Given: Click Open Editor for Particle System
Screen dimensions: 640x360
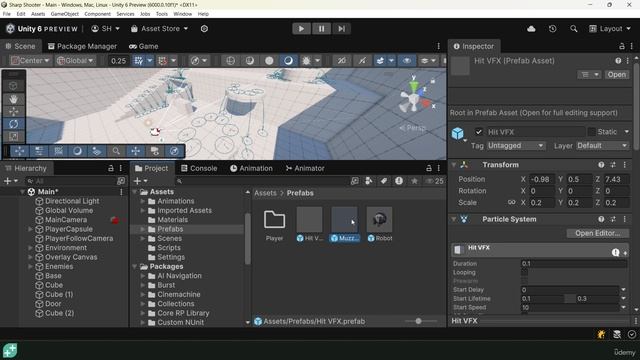Looking at the screenshot, I should 598,233.
